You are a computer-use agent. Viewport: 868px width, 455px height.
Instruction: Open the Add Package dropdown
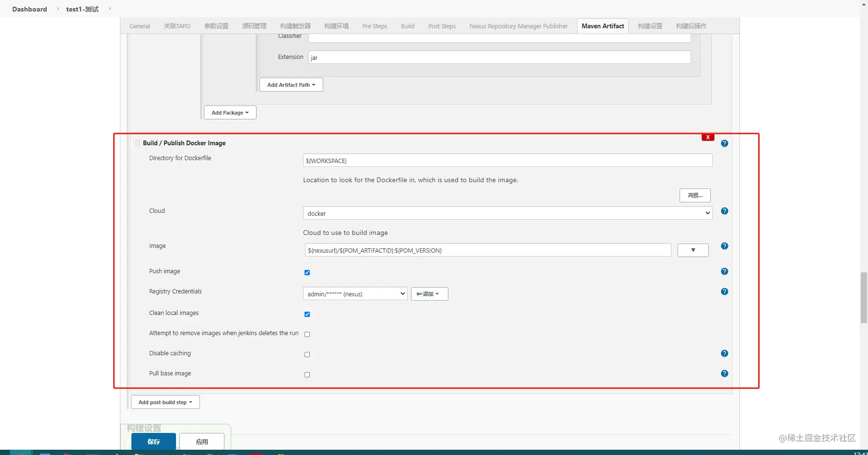[230, 113]
